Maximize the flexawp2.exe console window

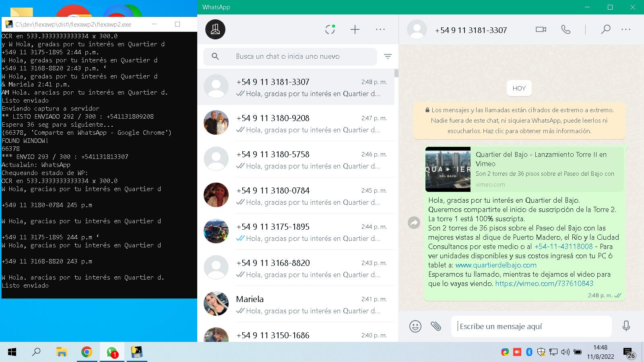tap(178, 24)
